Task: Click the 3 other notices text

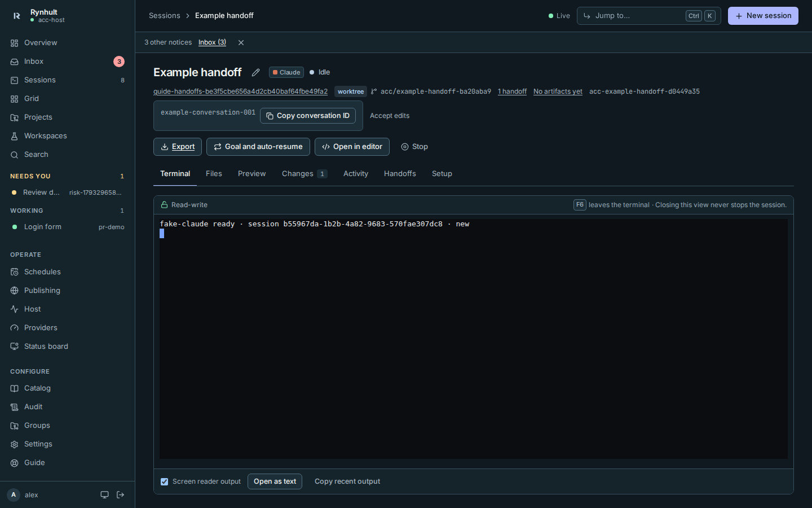Action: click(x=168, y=42)
